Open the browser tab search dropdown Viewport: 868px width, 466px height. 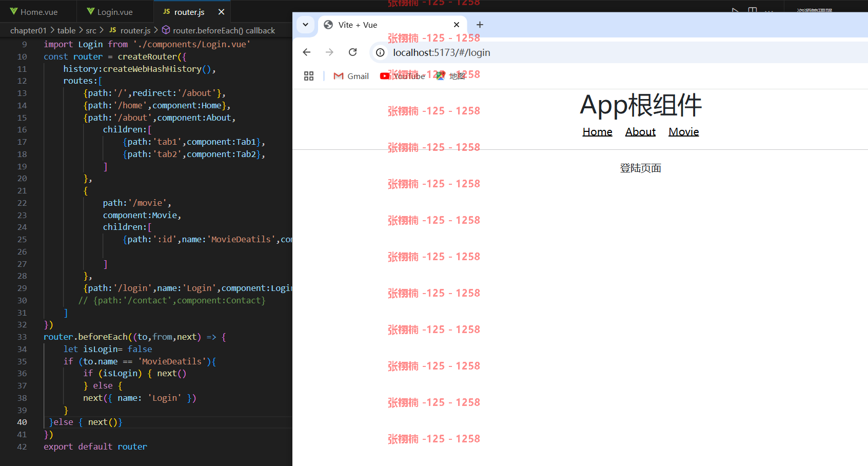(x=305, y=25)
